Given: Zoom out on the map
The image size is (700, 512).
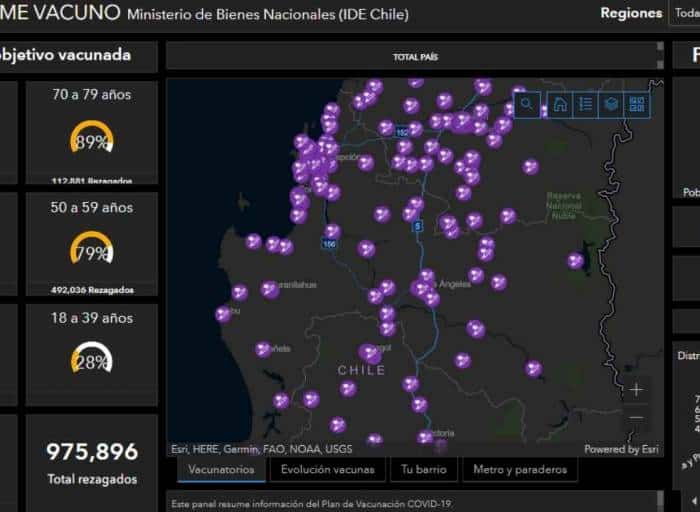Looking at the screenshot, I should [x=636, y=418].
